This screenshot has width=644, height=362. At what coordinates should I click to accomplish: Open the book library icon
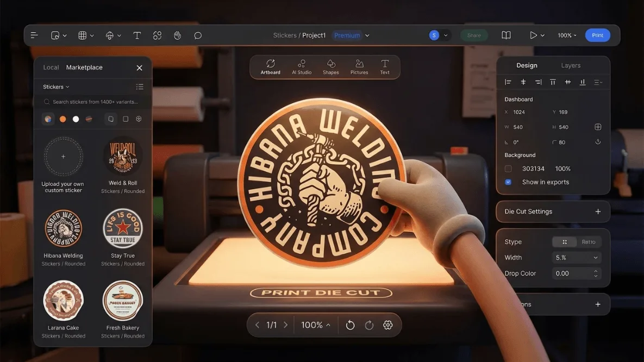(506, 35)
